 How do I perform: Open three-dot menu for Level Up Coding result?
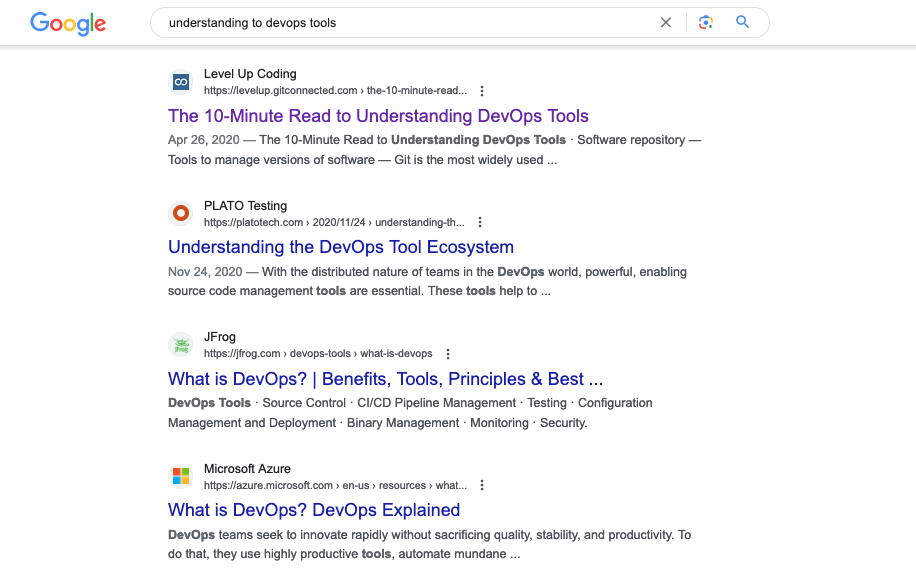(x=482, y=91)
